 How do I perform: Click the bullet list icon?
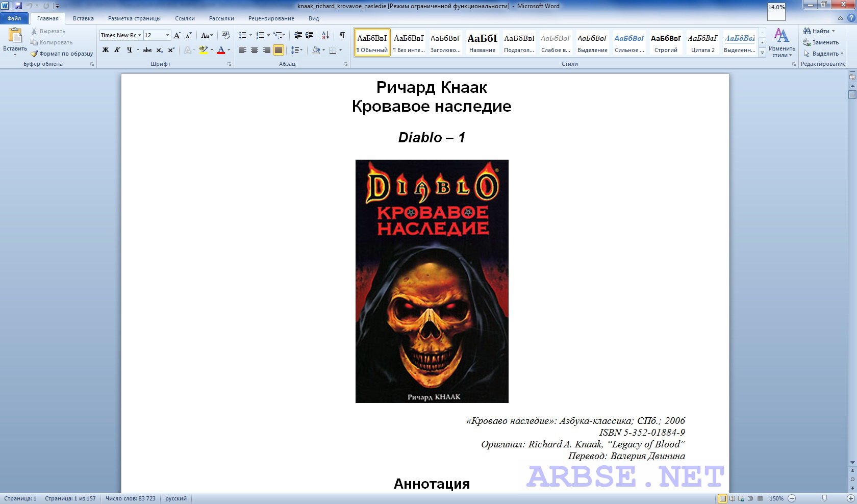pyautogui.click(x=242, y=35)
